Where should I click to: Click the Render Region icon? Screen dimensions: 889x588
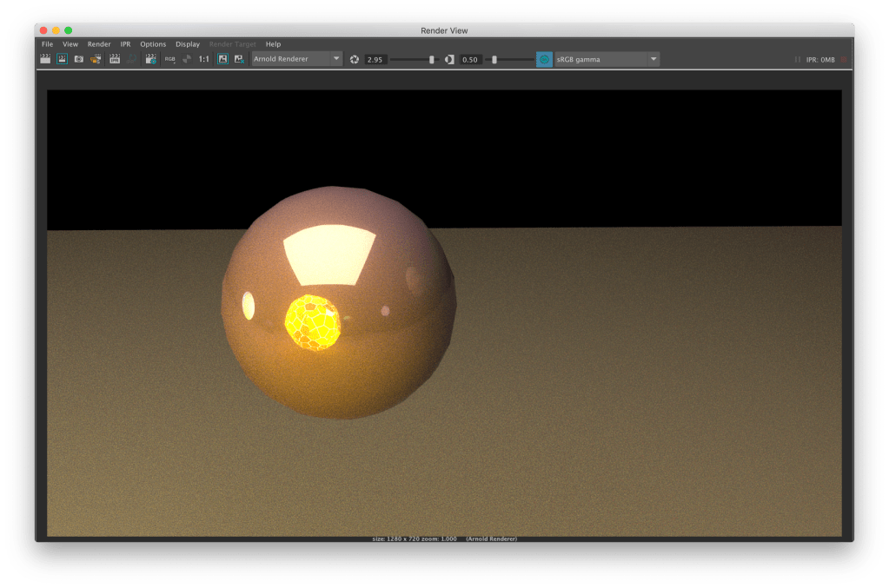pyautogui.click(x=63, y=59)
